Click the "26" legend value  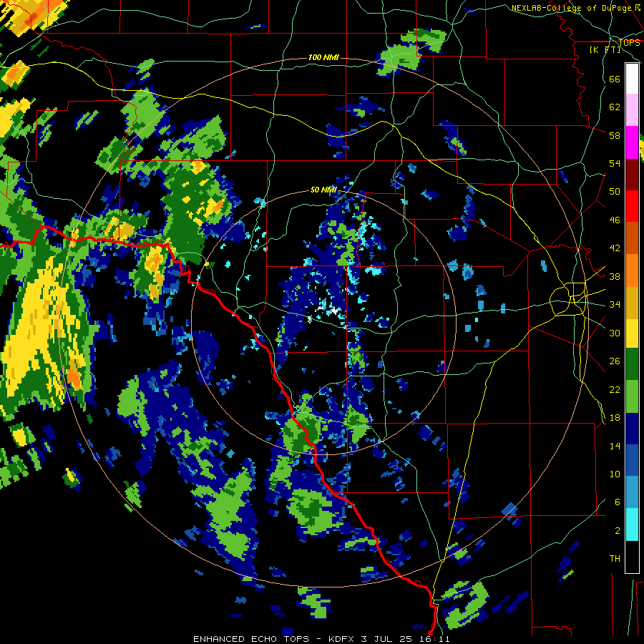click(x=615, y=361)
